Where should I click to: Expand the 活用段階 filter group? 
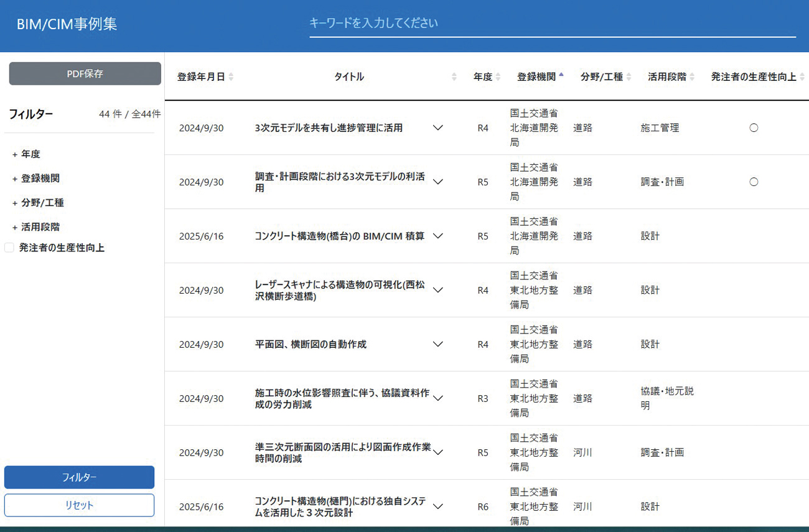coord(36,227)
